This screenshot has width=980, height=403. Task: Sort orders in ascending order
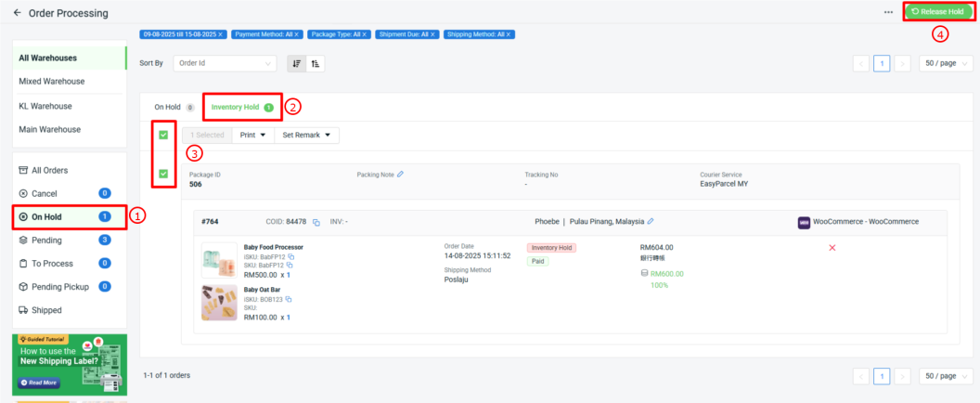point(316,63)
